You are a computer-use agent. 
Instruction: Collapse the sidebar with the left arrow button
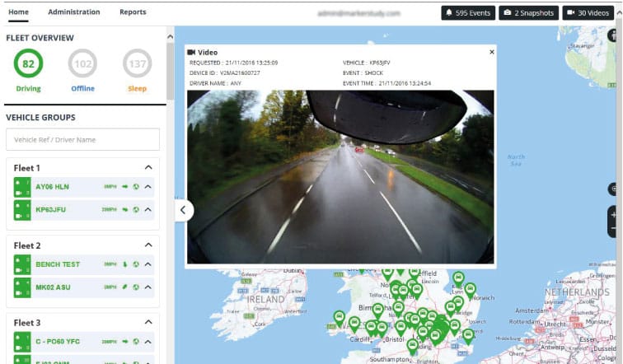click(183, 211)
